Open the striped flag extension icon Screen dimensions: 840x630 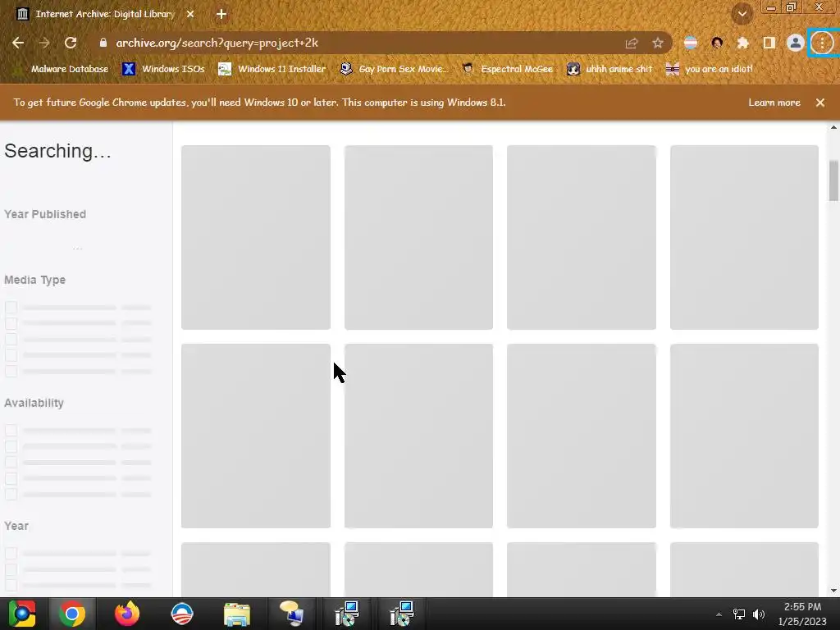(x=691, y=43)
